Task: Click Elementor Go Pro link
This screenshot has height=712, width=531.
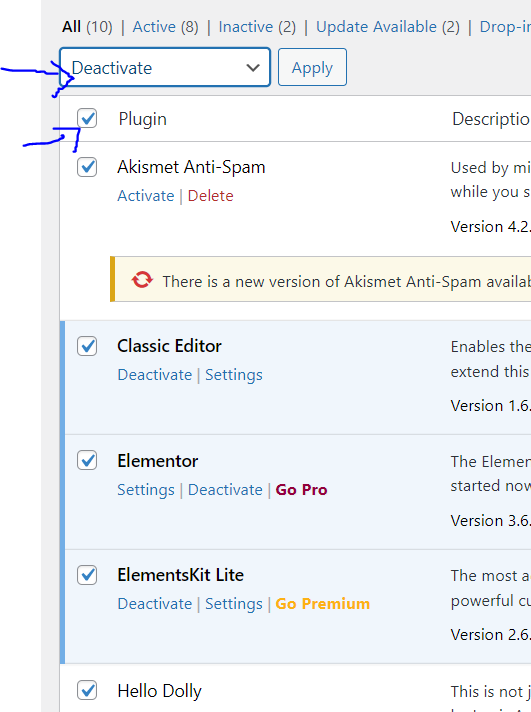Action: click(301, 490)
